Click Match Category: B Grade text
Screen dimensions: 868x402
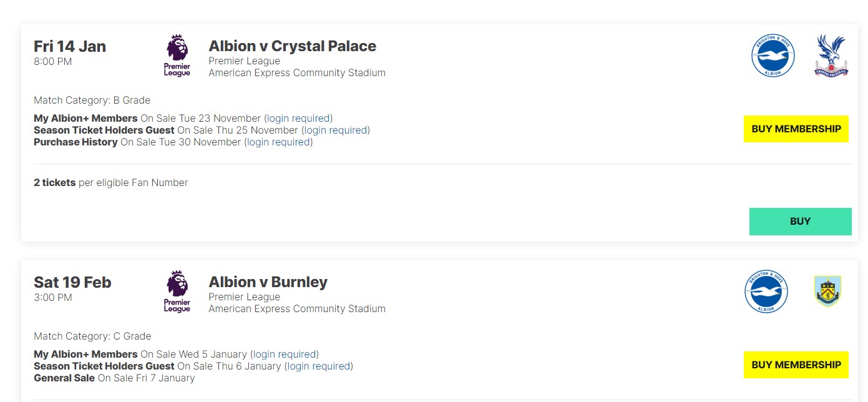(x=92, y=100)
